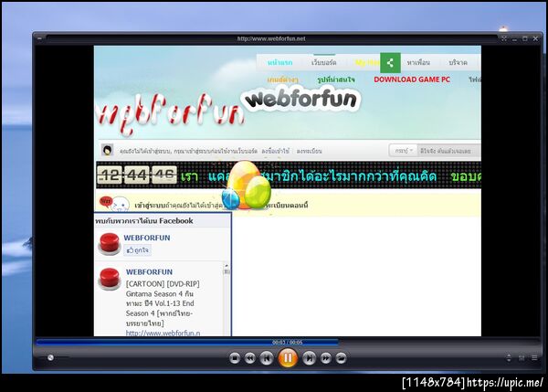Click the up/down arrows icon bottom right
548x392 pixels.
(509, 357)
